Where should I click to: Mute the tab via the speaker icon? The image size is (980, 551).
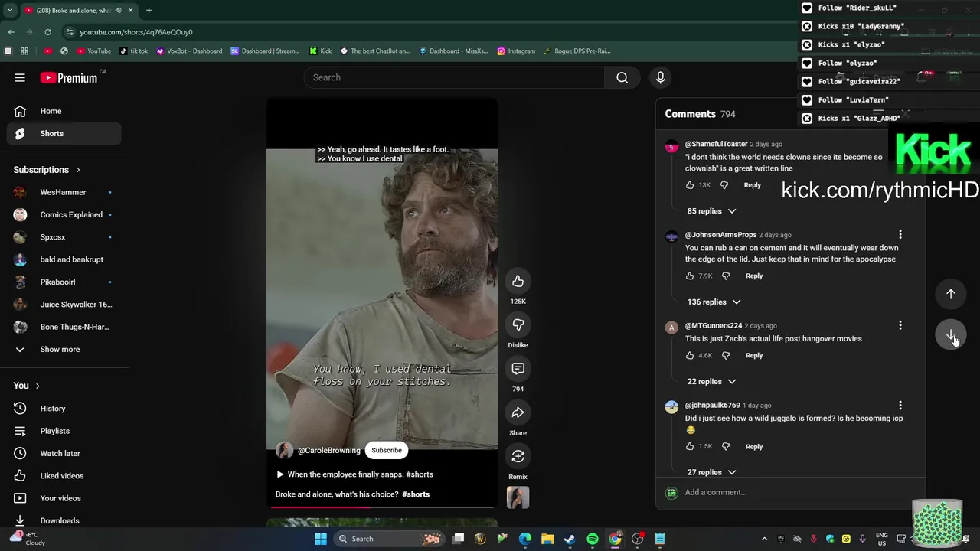(118, 11)
